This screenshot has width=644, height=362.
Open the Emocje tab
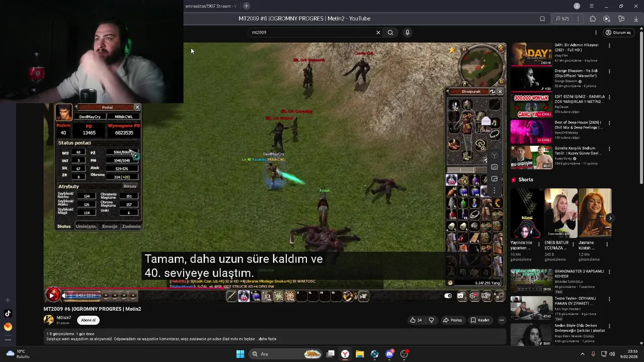tap(110, 226)
